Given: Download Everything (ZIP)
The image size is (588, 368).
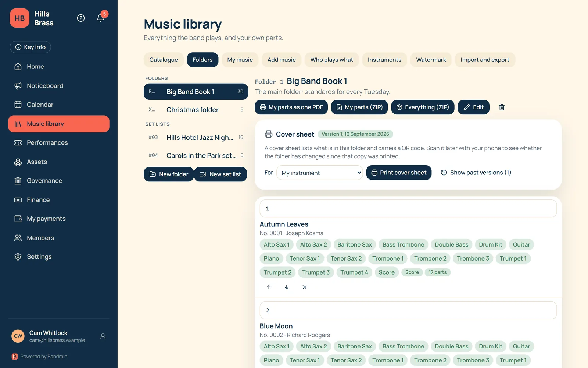Looking at the screenshot, I should tap(423, 107).
